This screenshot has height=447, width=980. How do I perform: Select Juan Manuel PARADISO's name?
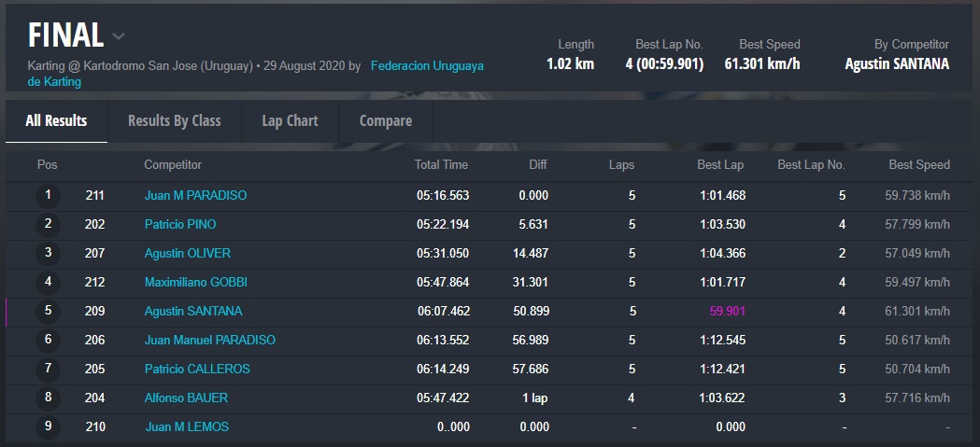[210, 341]
